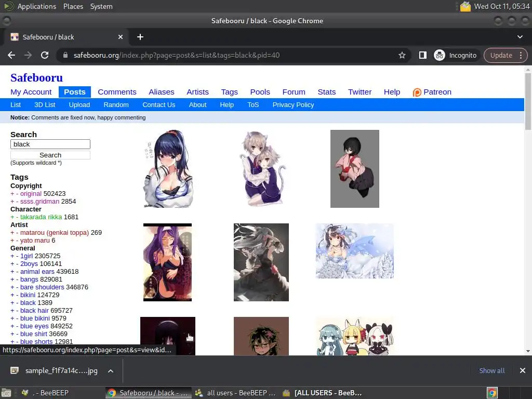
Task: Open the Forum tab
Action: tap(294, 92)
